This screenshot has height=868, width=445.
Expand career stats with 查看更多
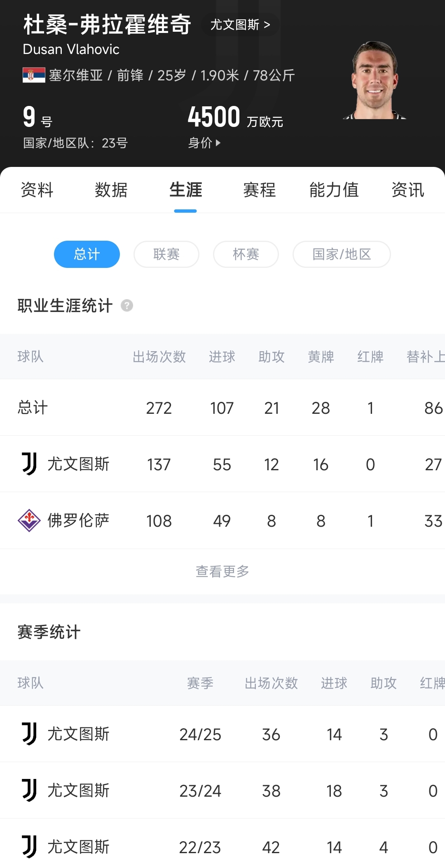(x=222, y=571)
